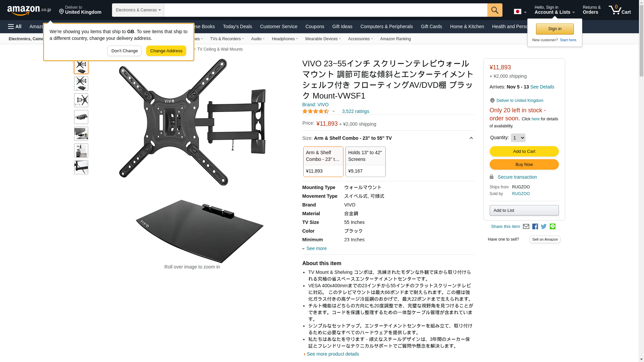Select Holds 13" to 42" Screens size option
The image size is (644, 362).
pyautogui.click(x=365, y=162)
